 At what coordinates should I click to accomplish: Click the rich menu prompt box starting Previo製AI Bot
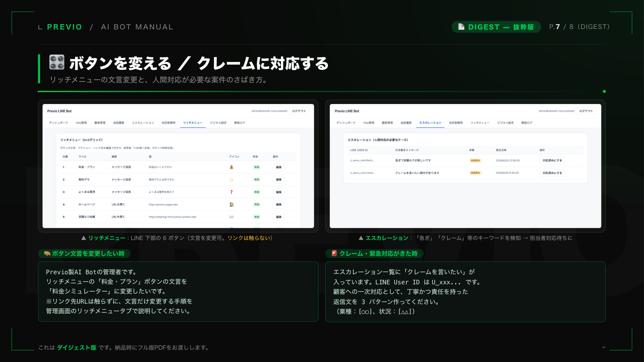(x=178, y=292)
